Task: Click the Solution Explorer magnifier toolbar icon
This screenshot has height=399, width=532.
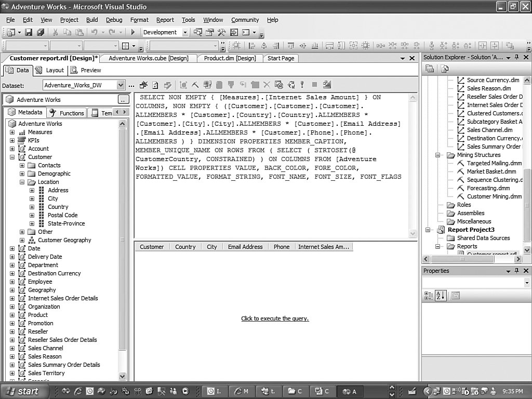Action: tap(197, 32)
